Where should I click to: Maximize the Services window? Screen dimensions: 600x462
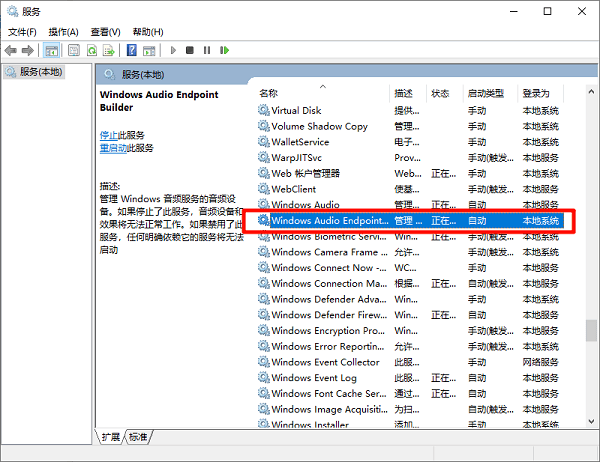(x=548, y=11)
